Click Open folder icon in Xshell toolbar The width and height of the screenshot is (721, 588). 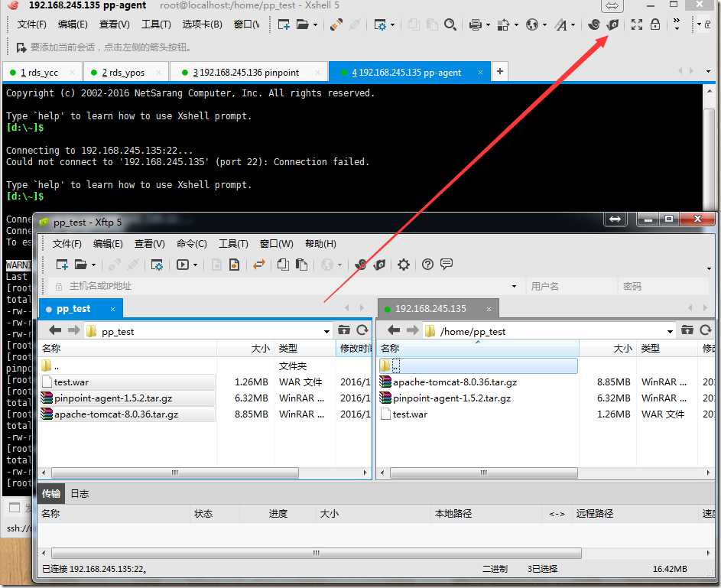pyautogui.click(x=302, y=24)
